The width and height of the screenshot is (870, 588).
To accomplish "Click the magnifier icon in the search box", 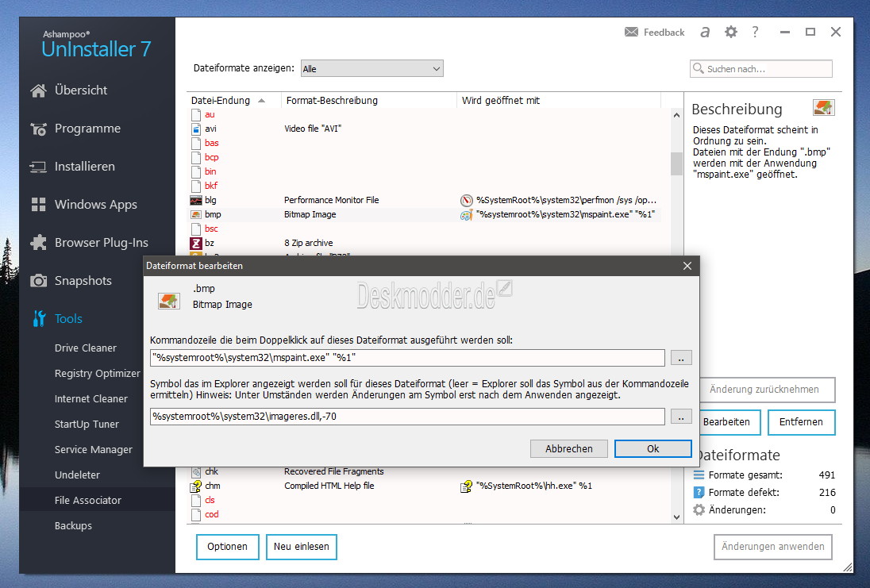I will click(698, 68).
